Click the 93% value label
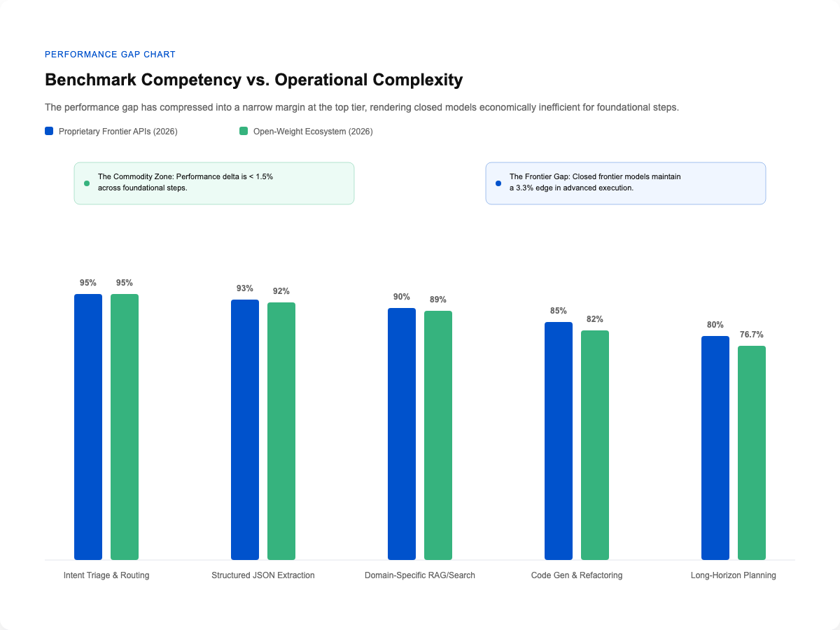840x630 pixels. (245, 288)
